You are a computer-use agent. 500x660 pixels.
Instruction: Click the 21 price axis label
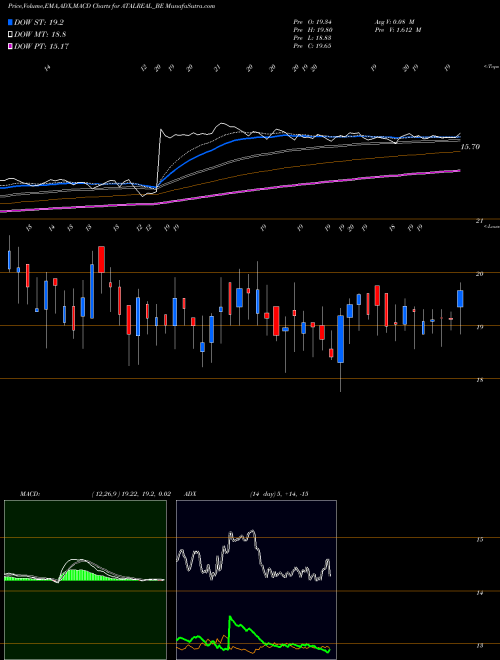coord(479,221)
